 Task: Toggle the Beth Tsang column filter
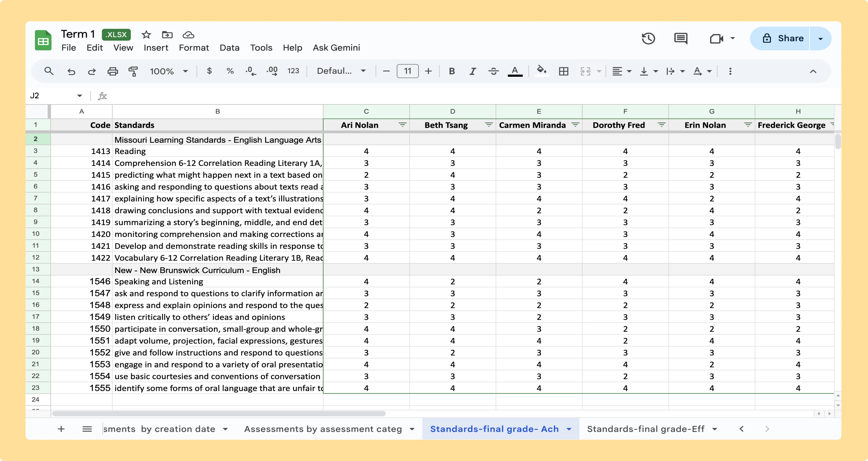[x=489, y=125]
